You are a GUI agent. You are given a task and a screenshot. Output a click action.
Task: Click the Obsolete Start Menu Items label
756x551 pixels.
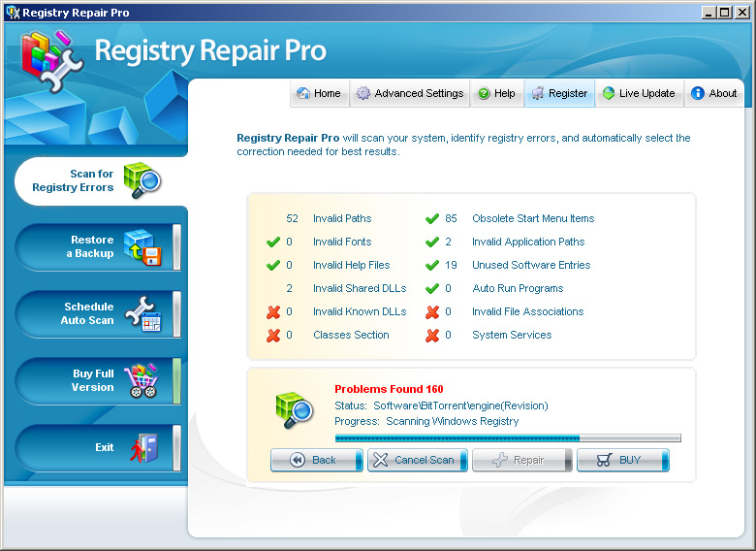(x=533, y=218)
